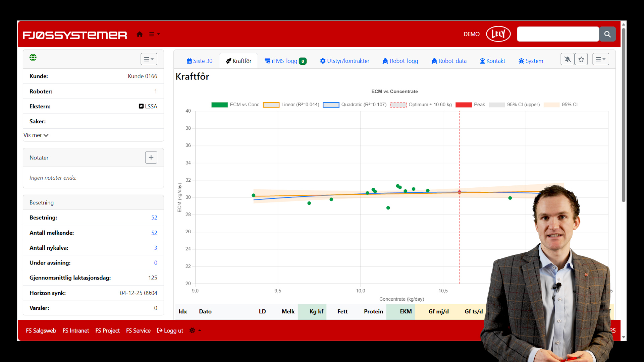The image size is (644, 362).
Task: Click the green globe icon
Action: [33, 58]
